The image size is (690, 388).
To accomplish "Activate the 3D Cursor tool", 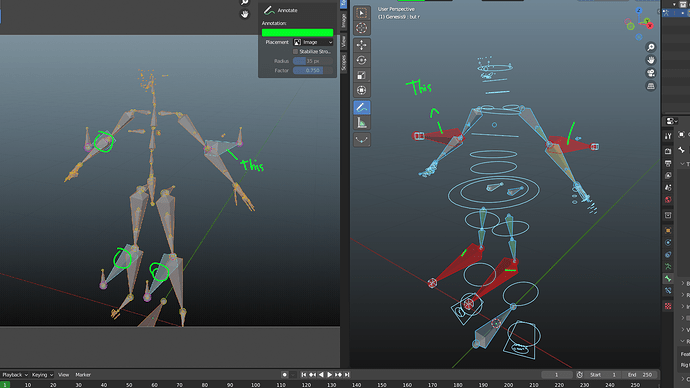I will 361,28.
